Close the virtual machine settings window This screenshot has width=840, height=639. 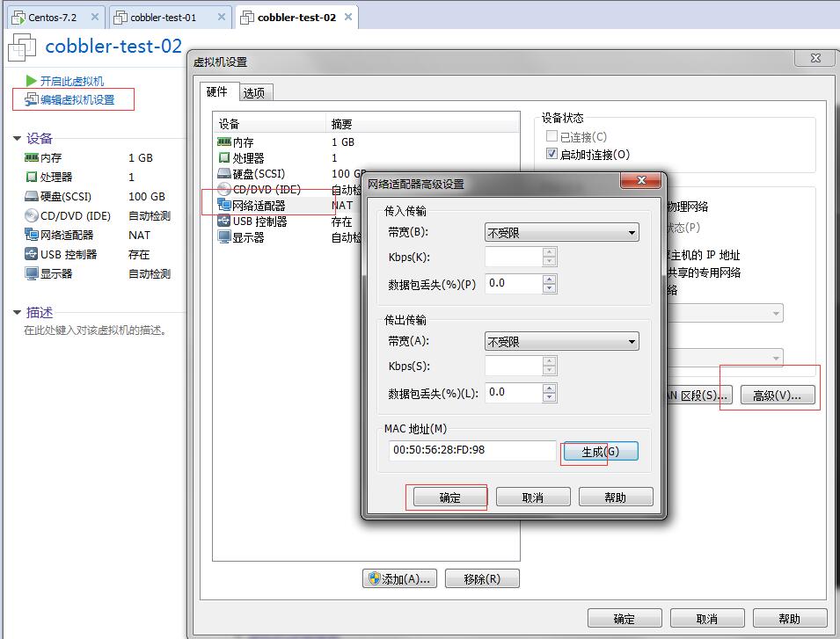(x=815, y=58)
